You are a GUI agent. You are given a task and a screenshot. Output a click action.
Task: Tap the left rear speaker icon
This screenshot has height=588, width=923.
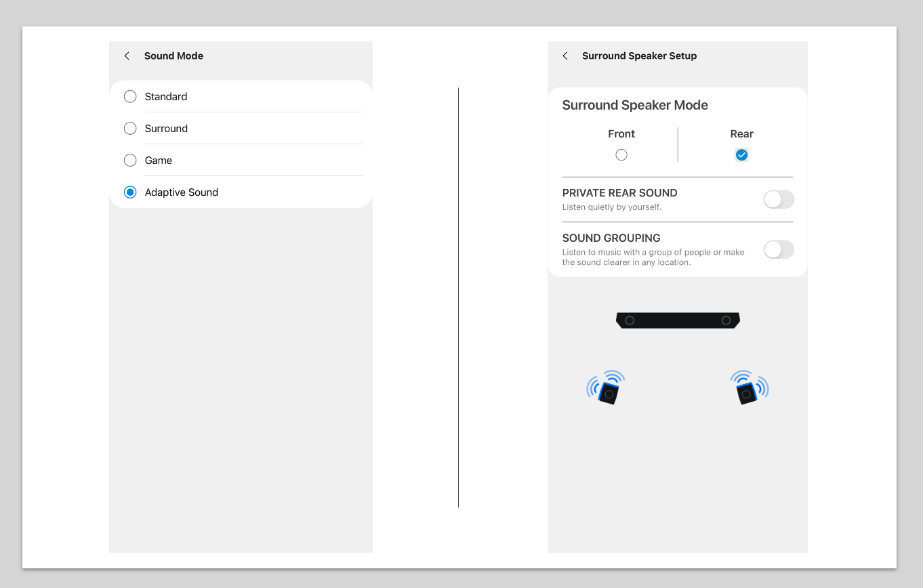pos(606,388)
